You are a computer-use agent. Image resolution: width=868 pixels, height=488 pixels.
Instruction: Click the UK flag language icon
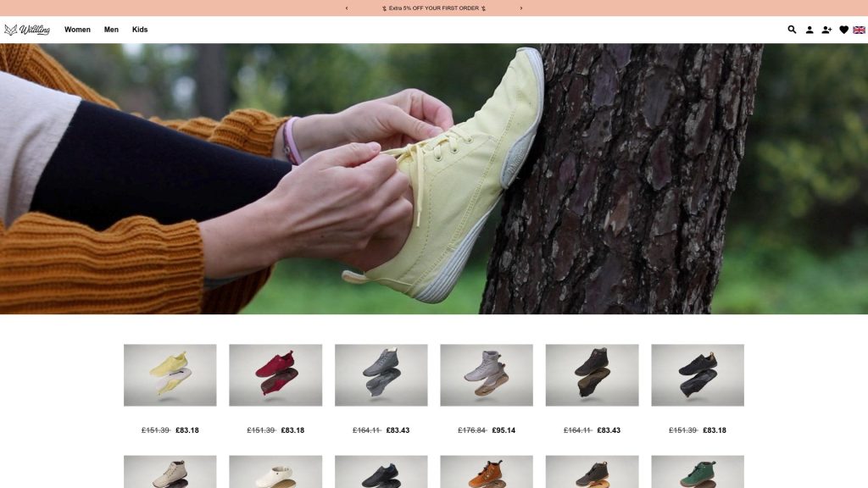[859, 30]
